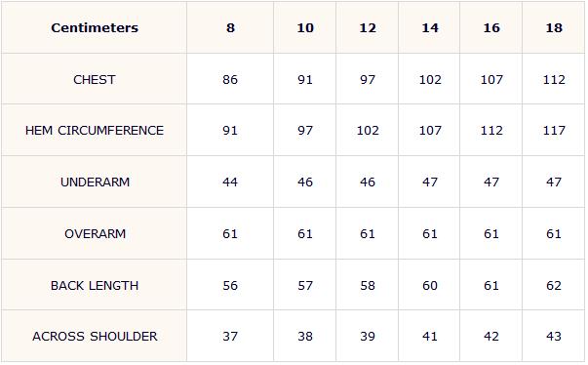This screenshot has width=588, height=365.
Task: Select the OVERARM row label
Action: (95, 233)
